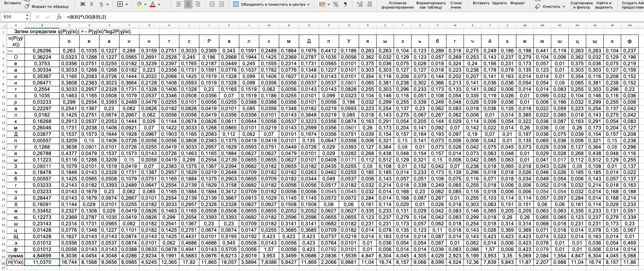The height and width of the screenshot is (271, 644).
Task: Click the merge cells icon
Action: (236, 4)
